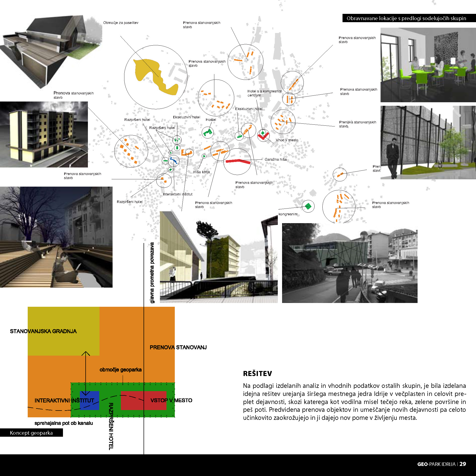Click the black gabled house render
Screen dimensions: 476x476
[x=51, y=52]
